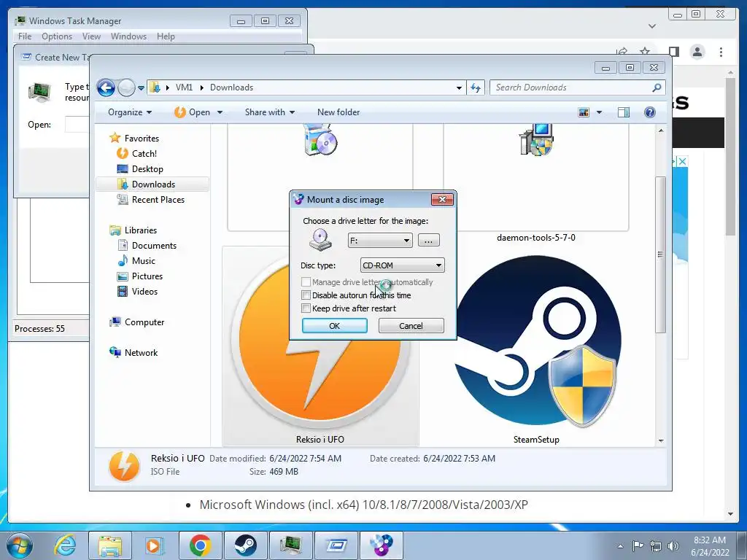Open Explorer help icon

pos(650,112)
